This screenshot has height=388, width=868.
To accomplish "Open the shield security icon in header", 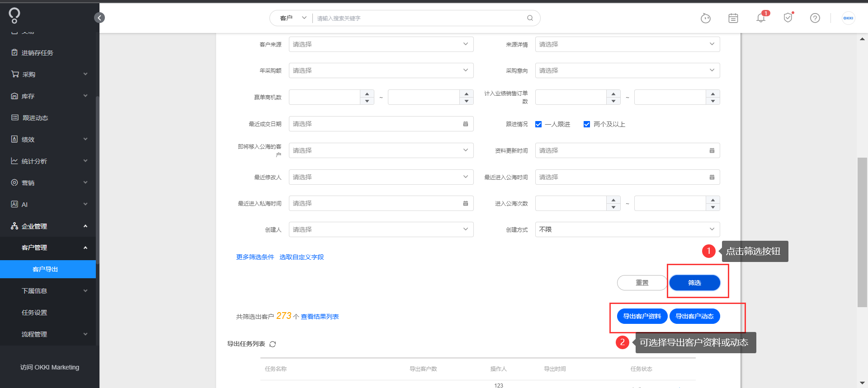I will (788, 18).
